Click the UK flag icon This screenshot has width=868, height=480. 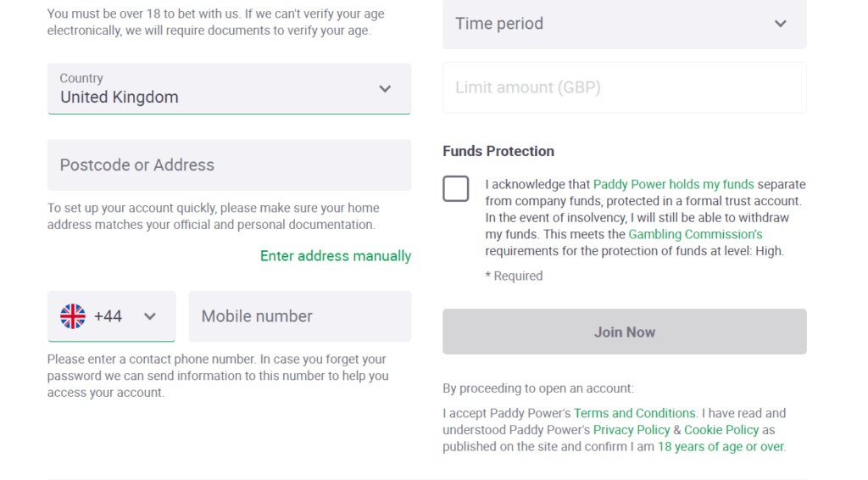coord(73,316)
